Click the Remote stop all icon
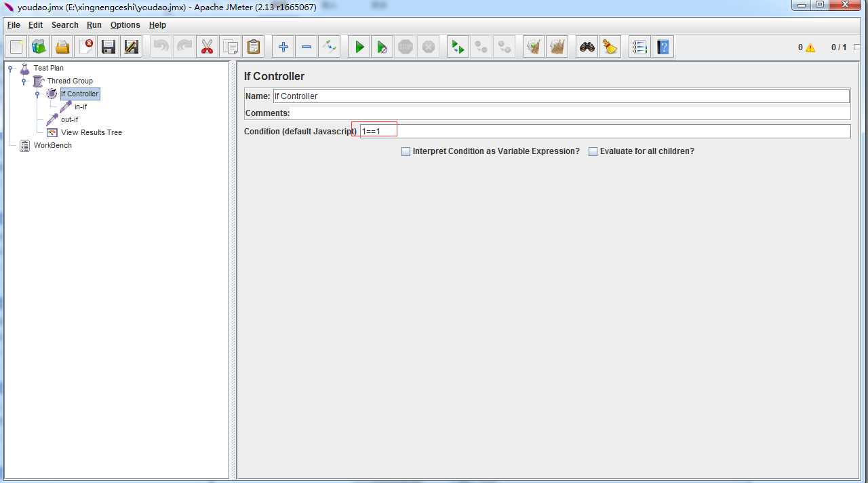This screenshot has height=483, width=868. point(481,47)
